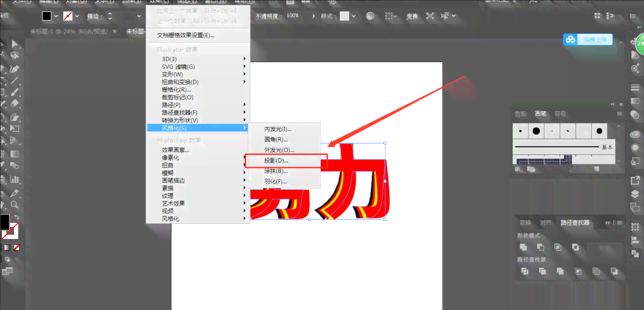The height and width of the screenshot is (310, 644).
Task: Open the graphic style swatch dropdown
Action: coord(354,16)
